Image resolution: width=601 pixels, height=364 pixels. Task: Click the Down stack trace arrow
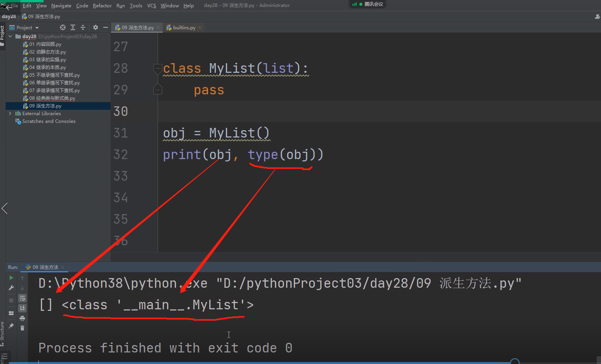click(x=22, y=288)
